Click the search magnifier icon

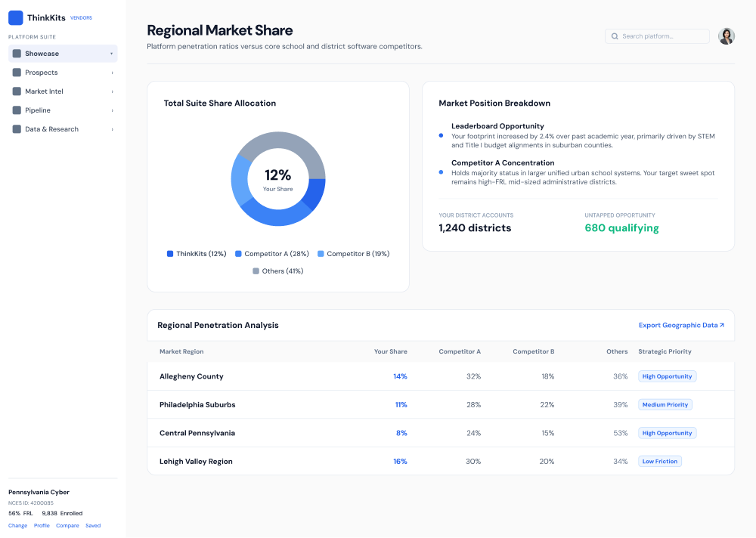(x=615, y=36)
